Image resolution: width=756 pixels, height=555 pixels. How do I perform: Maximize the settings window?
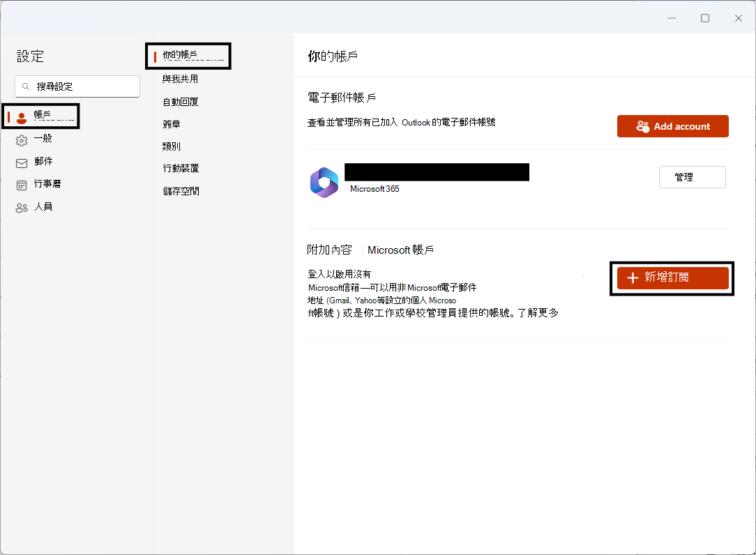(705, 18)
